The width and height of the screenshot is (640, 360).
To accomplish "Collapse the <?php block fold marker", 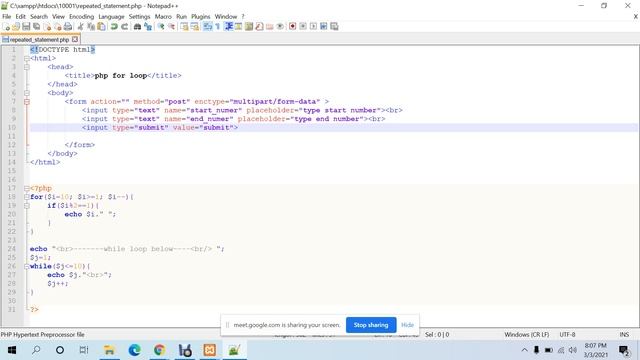I will pos(27,189).
